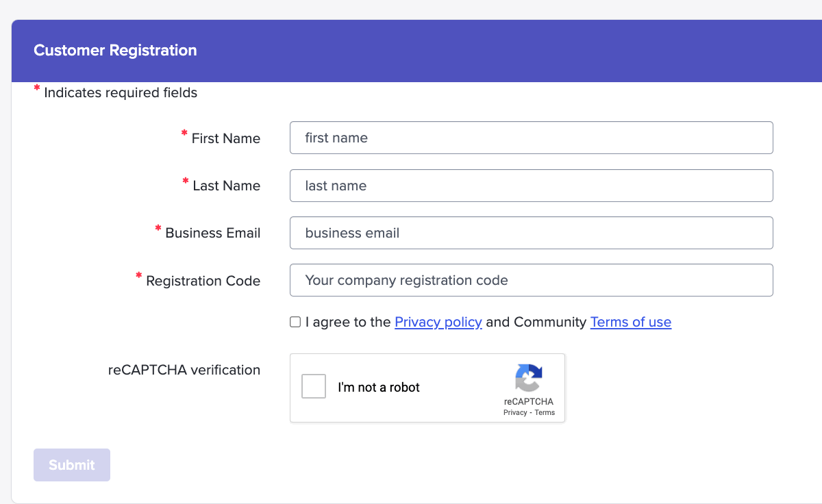
Task: Open the small reCAPTCHA Privacy link
Action: coord(515,412)
